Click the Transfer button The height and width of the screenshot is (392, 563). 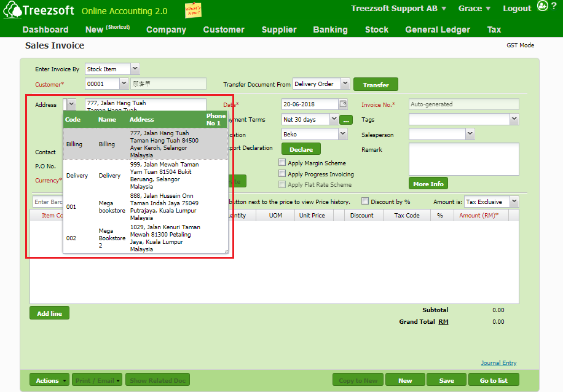tap(376, 85)
